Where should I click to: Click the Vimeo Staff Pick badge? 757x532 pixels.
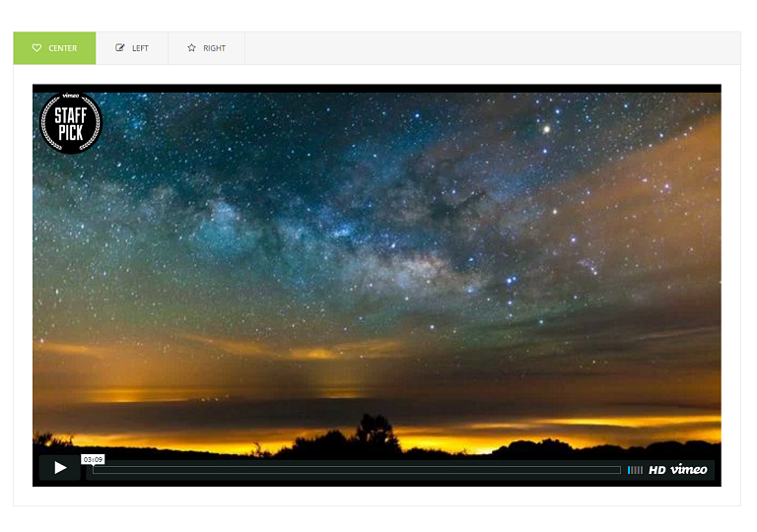pos(71,122)
